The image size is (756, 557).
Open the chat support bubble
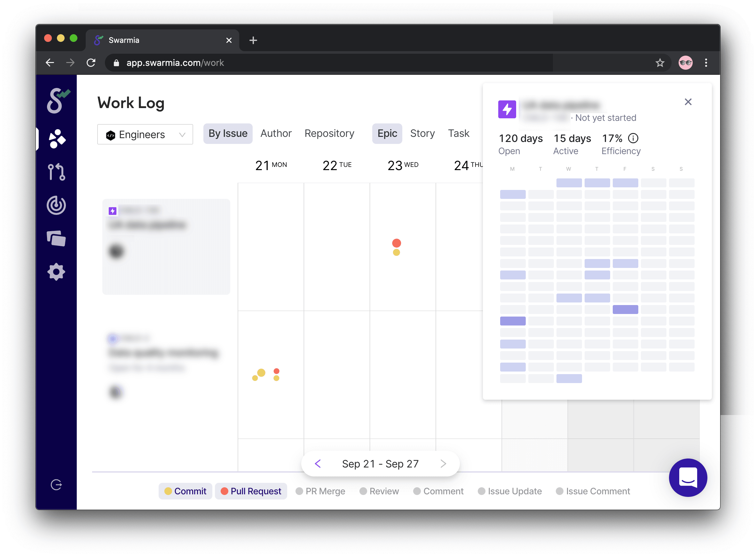(x=688, y=477)
